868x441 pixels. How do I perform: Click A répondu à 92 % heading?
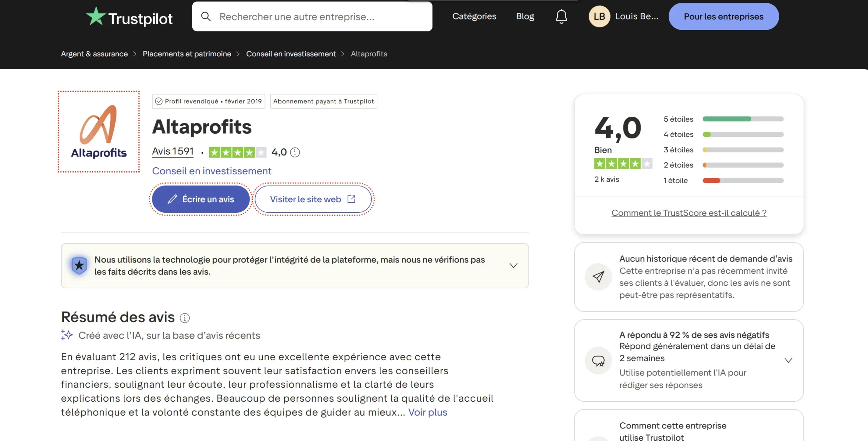pos(694,335)
